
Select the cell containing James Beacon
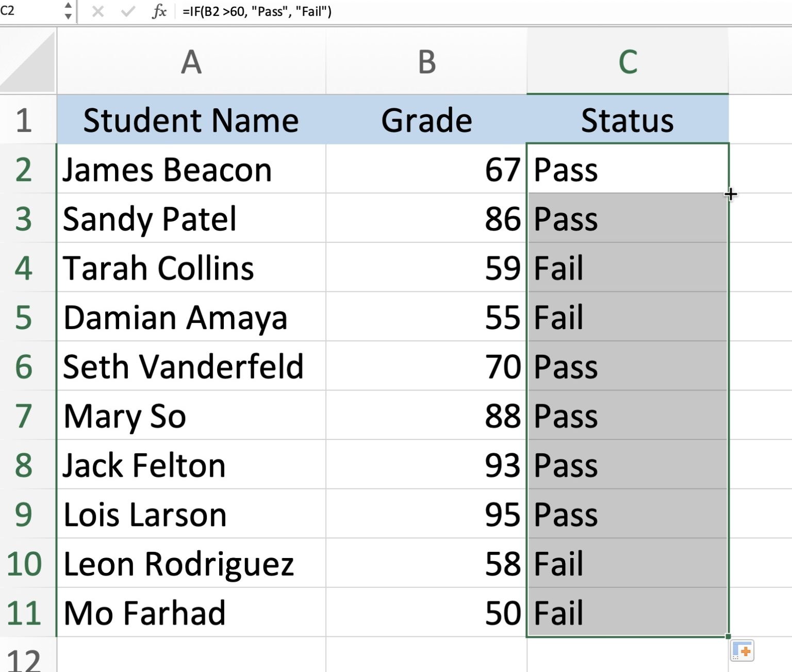(191, 169)
